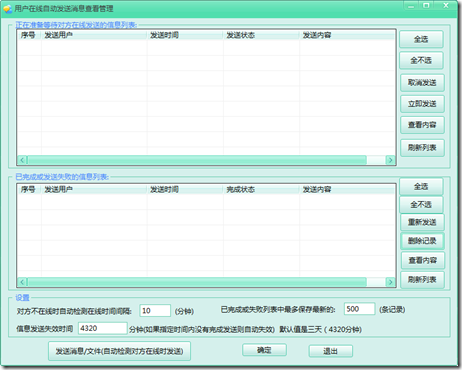Screen dimensions: 462x370
Task: Sort completed list by 发送时间 column header
Action: click(x=185, y=189)
